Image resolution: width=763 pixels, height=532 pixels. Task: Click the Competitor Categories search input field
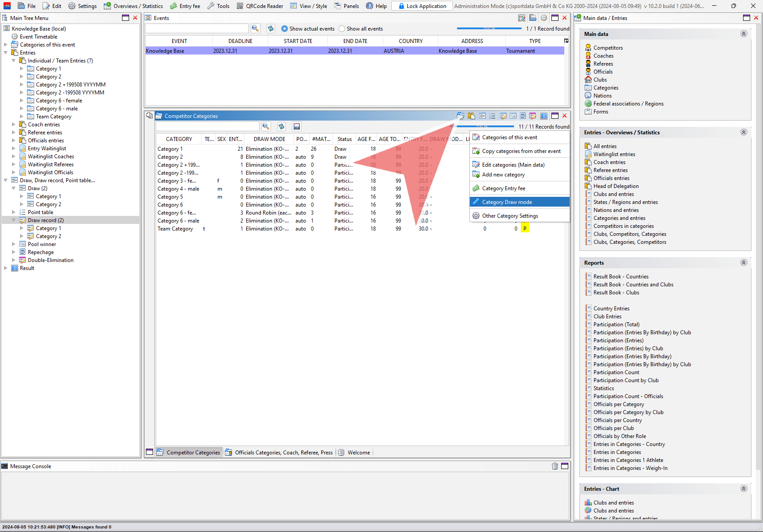click(207, 126)
